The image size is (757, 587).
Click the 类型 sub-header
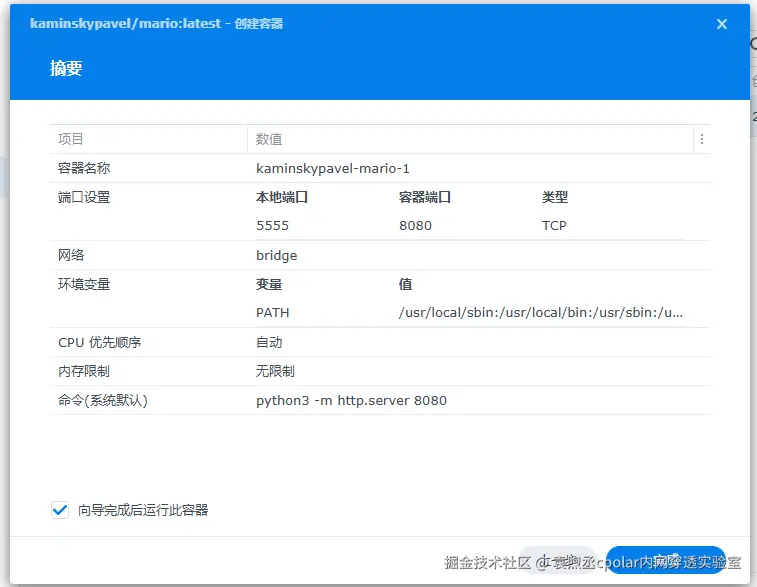coord(555,197)
